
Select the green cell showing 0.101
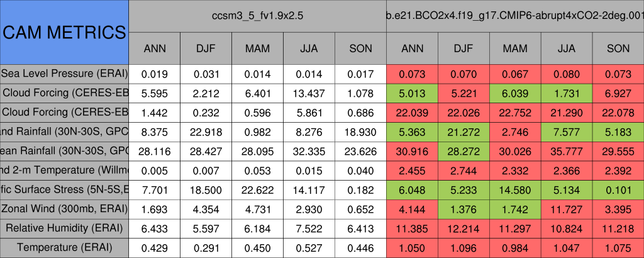click(618, 189)
